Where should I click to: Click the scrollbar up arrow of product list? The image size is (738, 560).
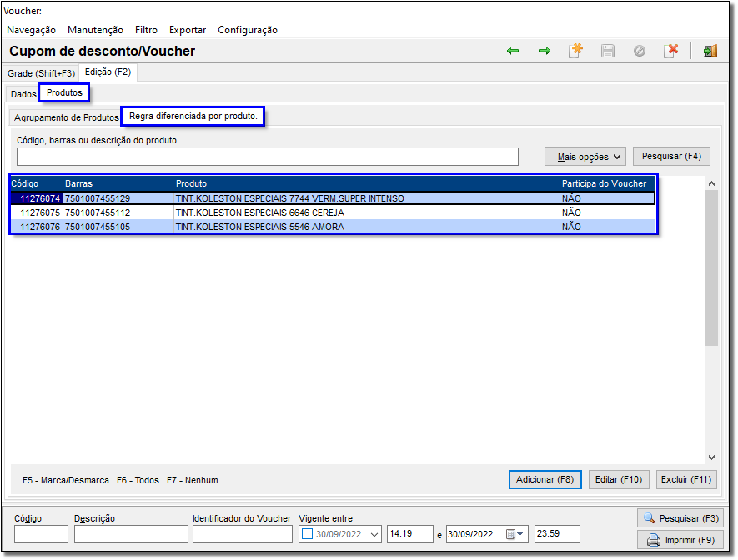[x=711, y=184]
